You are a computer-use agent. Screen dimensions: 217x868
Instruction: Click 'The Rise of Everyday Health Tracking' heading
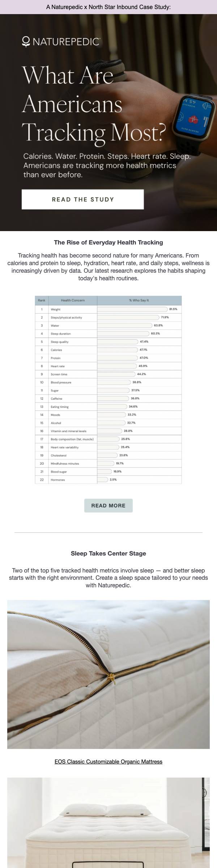point(109,242)
